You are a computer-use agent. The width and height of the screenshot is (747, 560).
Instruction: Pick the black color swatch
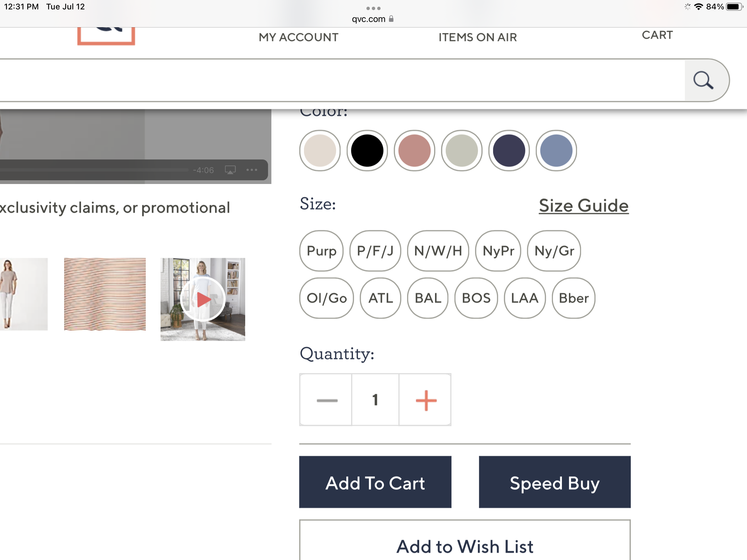(x=367, y=150)
